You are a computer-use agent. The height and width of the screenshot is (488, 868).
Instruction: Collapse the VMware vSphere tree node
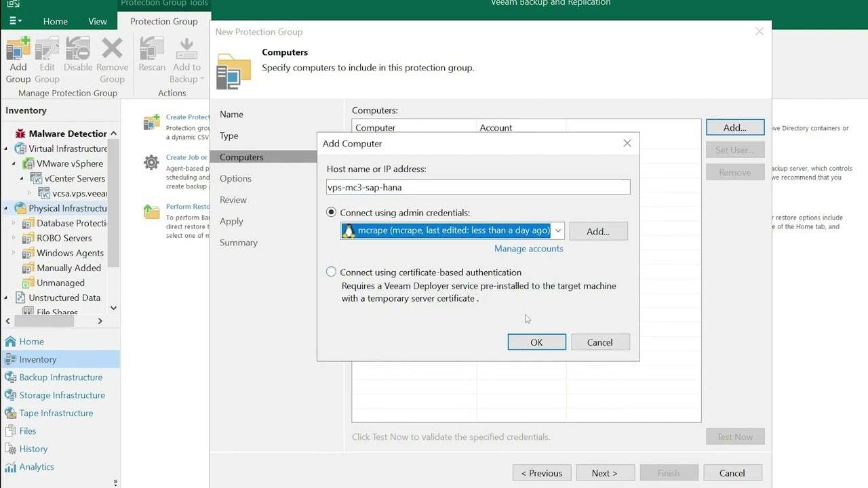14,163
